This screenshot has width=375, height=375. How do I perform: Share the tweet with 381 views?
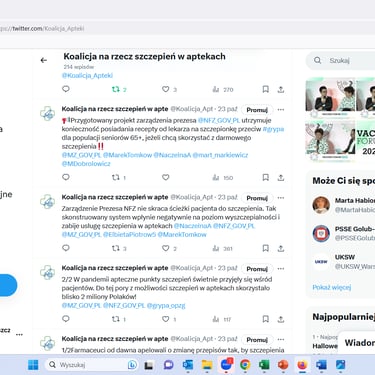[x=281, y=248]
